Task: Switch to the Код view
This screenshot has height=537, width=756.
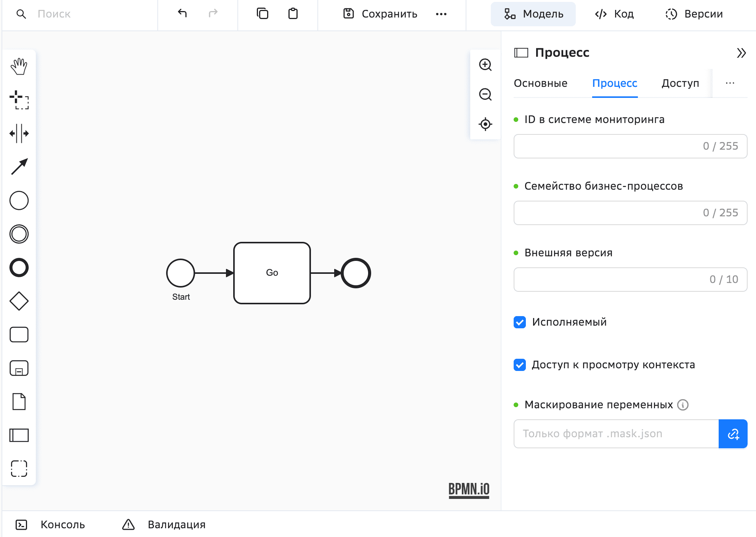Action: 614,14
